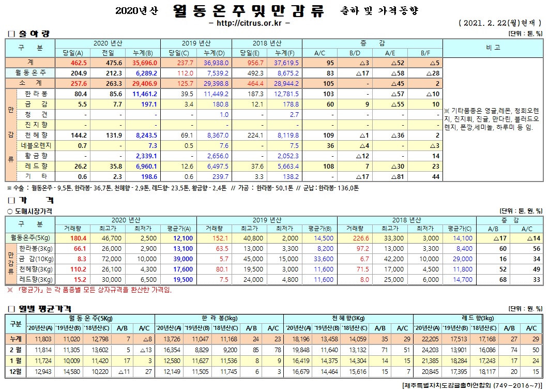Click the 누계 row label in monthly table
Viewport: 549px width, 392px height.
click(16, 339)
